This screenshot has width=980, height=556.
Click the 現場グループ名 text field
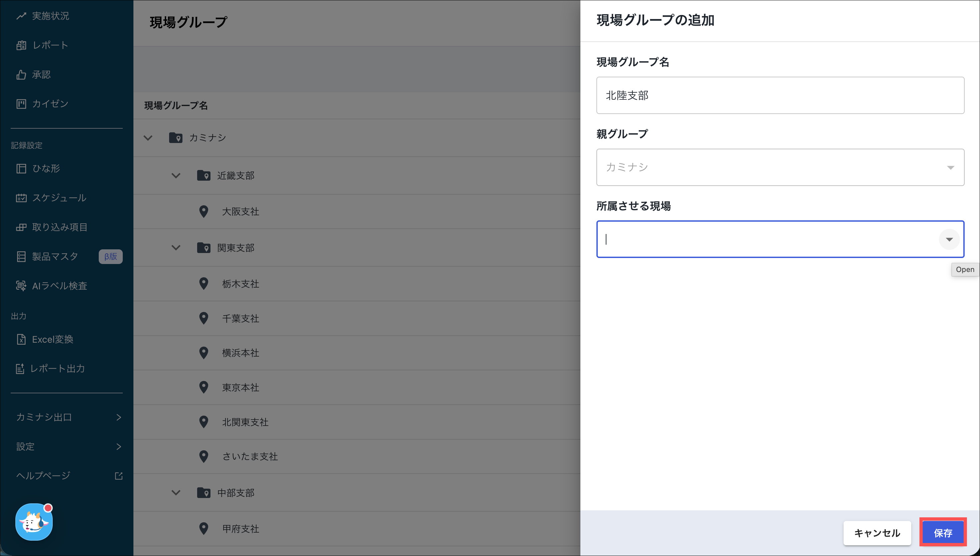[x=780, y=95]
